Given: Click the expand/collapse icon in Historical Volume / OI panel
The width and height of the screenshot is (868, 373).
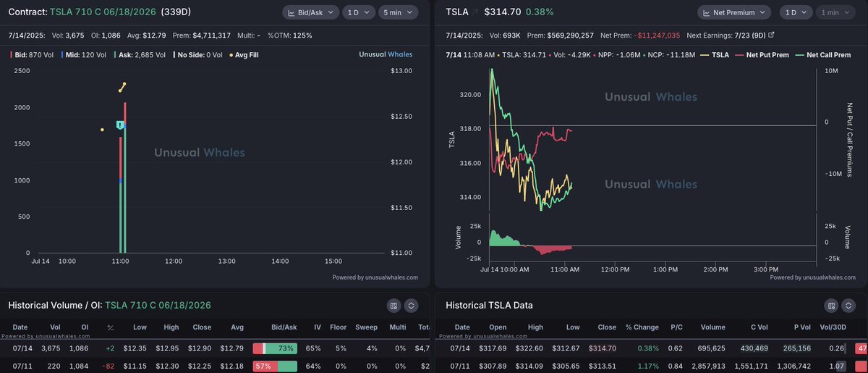Looking at the screenshot, I should [411, 306].
